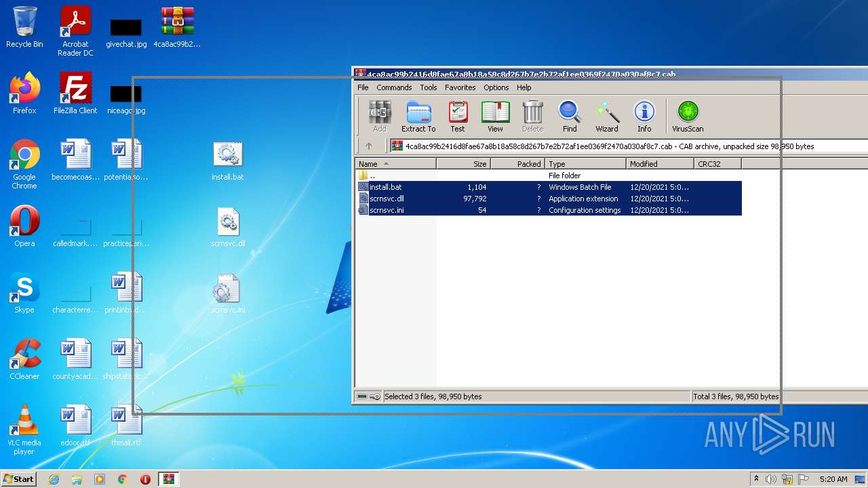Viewport: 868px width, 488px height.
Task: Click the Extract To toolbar icon
Action: click(x=418, y=117)
